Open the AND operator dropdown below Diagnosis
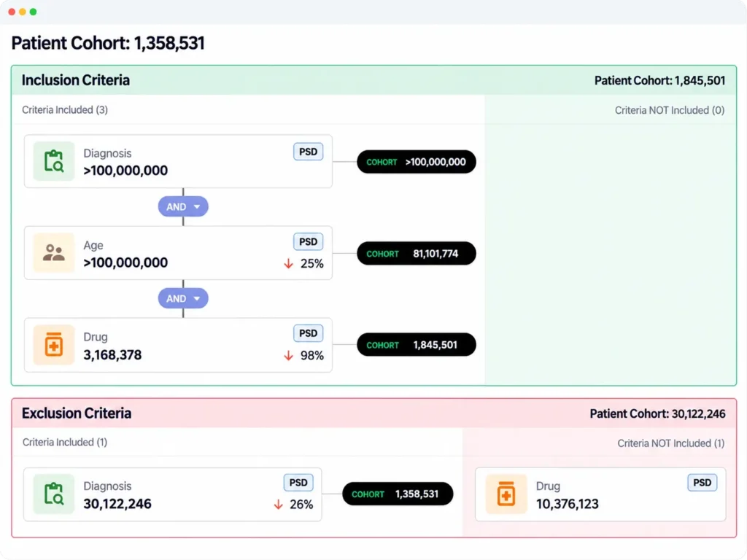 click(x=183, y=206)
